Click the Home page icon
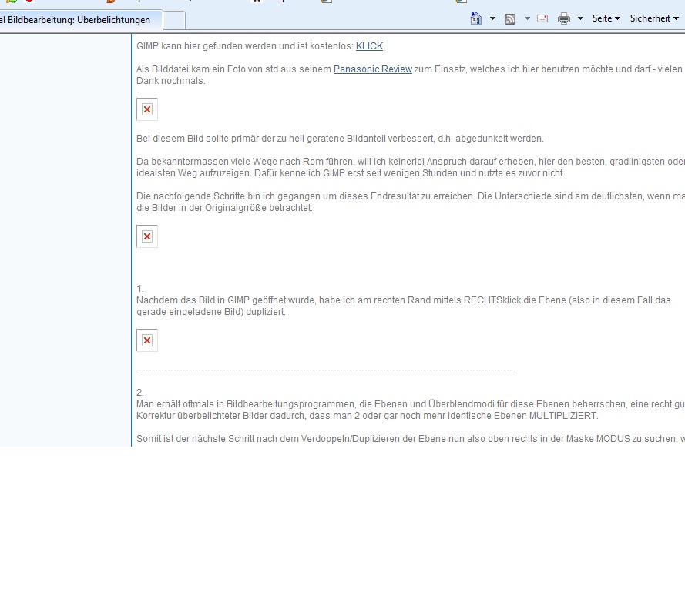 coord(477,18)
